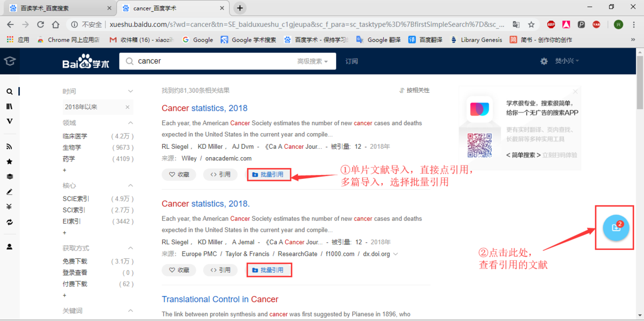644x321 pixels.
Task: Click the circular refresh sidebar icon
Action: pyautogui.click(x=9, y=222)
